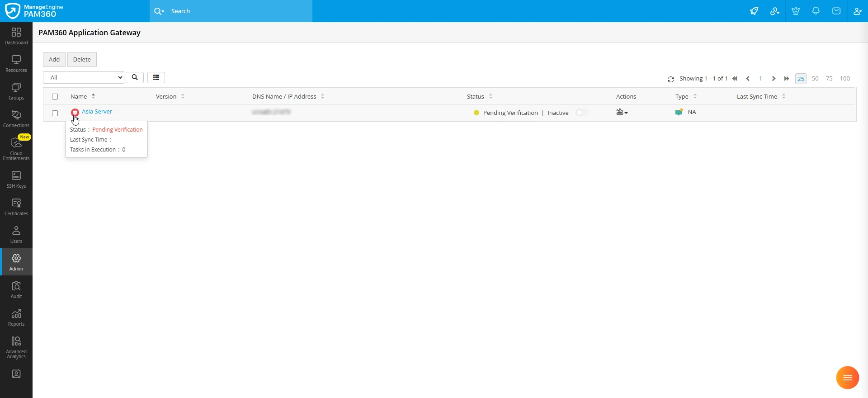Open the orange floating menu button
This screenshot has height=398, width=868.
(848, 378)
